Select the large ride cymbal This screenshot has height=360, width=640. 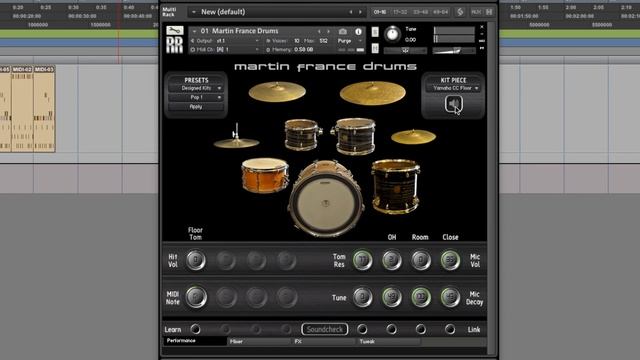coord(373,93)
